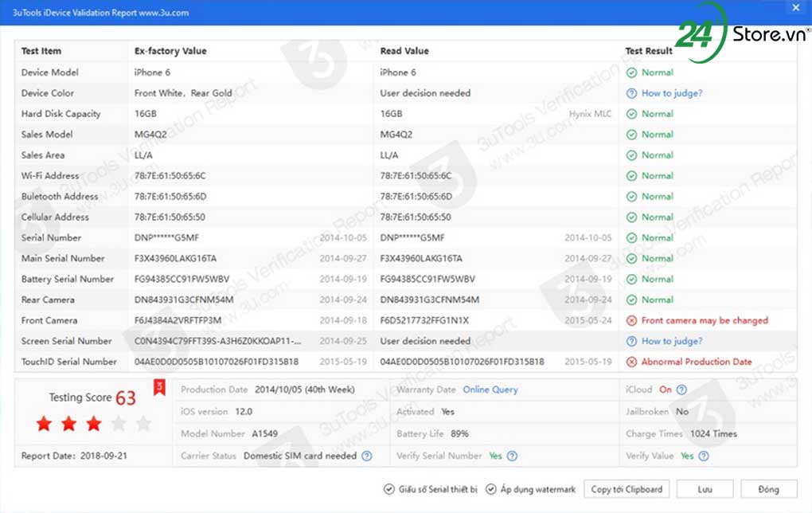Click red warning icon for TouchID Serial Number
812x513 pixels.
coord(631,362)
